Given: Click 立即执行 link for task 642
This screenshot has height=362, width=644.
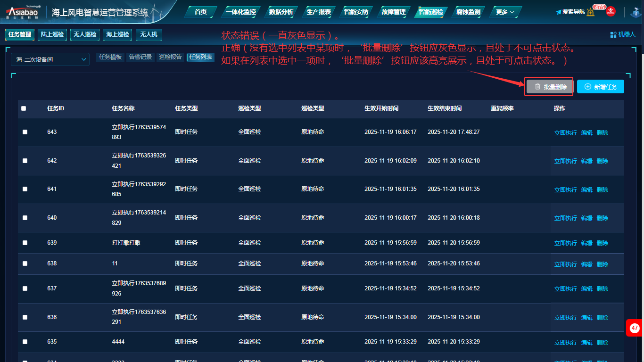Looking at the screenshot, I should (565, 161).
